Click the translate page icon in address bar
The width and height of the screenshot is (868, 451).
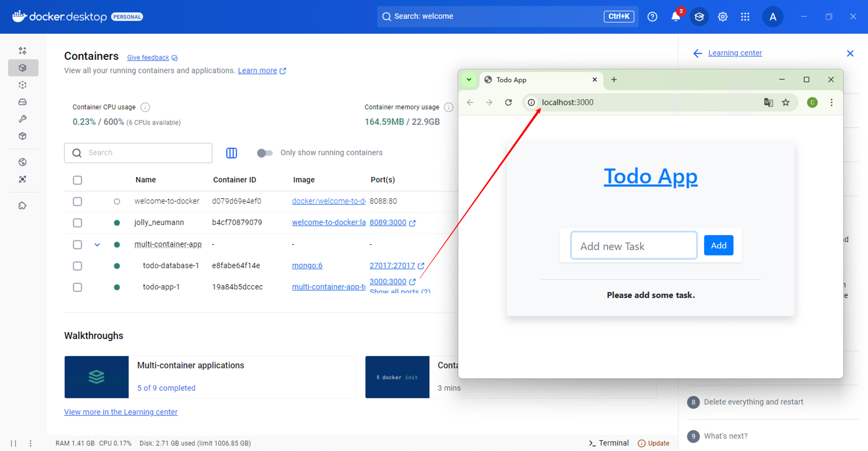(768, 102)
